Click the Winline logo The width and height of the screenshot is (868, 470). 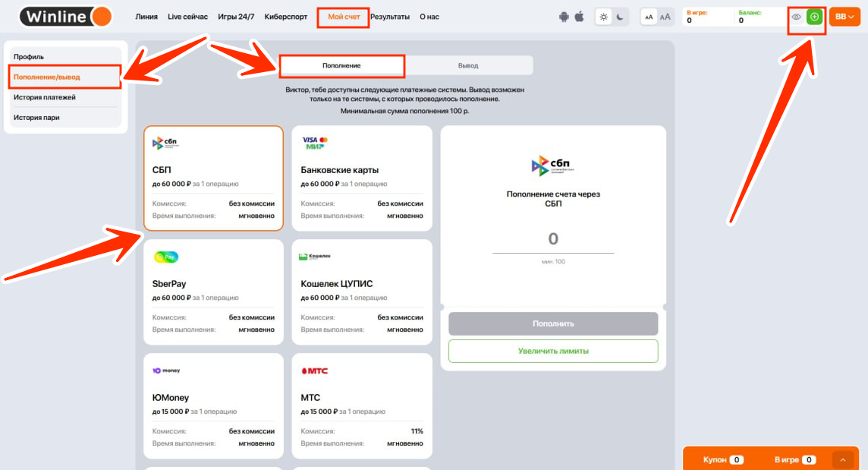pos(65,17)
